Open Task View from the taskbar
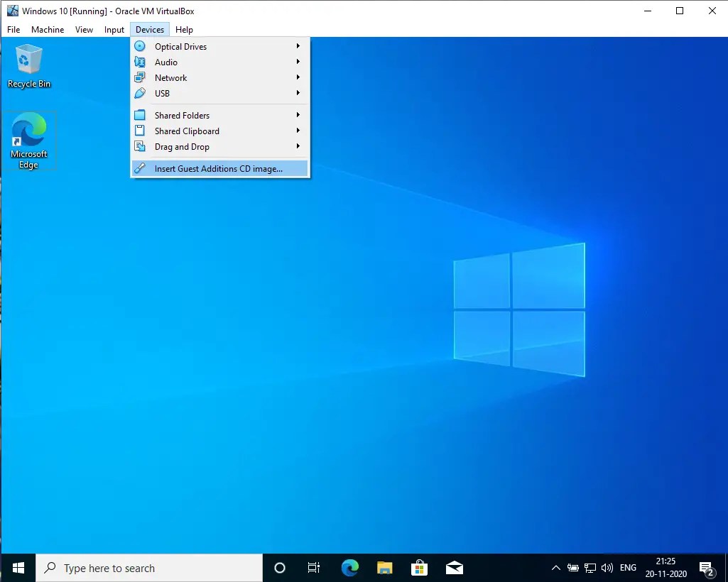 314,568
